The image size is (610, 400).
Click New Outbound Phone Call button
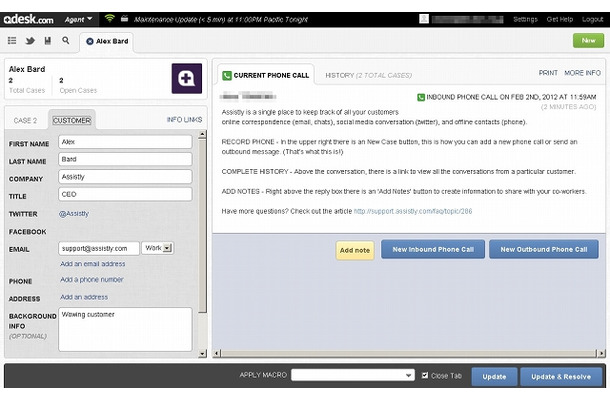tap(544, 249)
